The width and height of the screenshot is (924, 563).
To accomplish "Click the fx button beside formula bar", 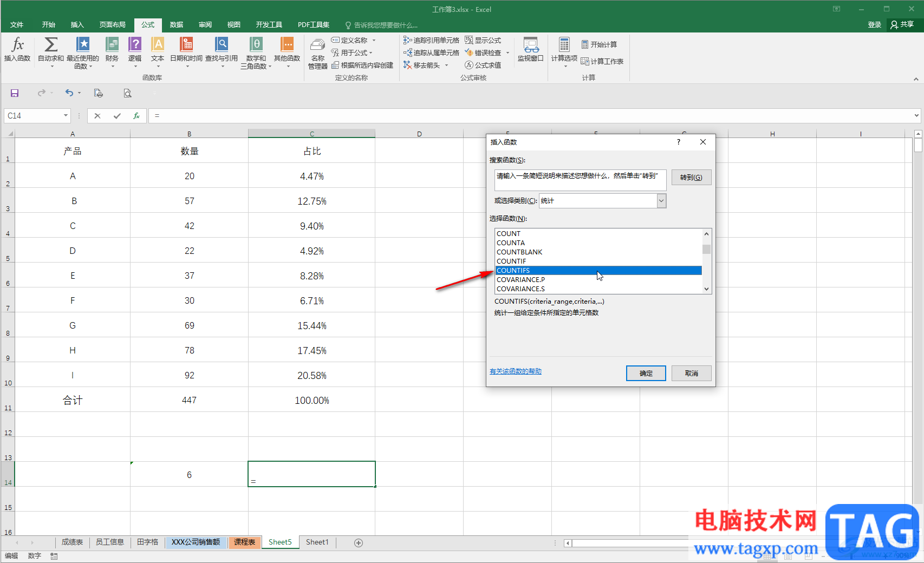I will tap(136, 116).
